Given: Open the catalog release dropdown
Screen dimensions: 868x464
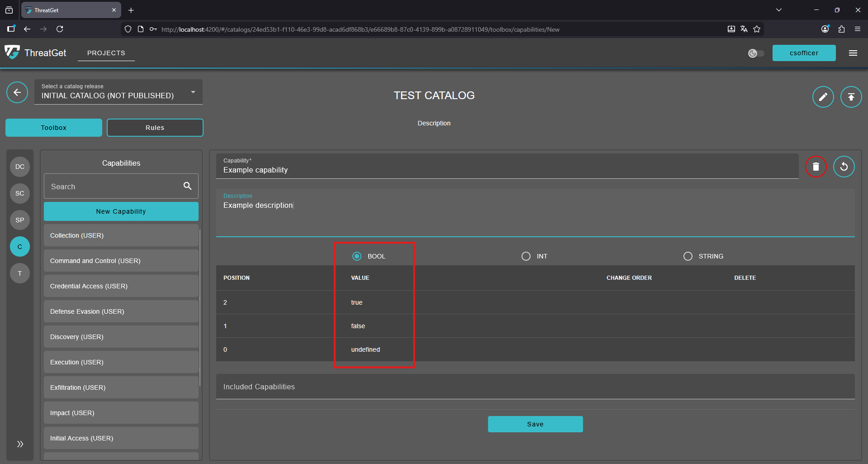Looking at the screenshot, I should coord(119,92).
